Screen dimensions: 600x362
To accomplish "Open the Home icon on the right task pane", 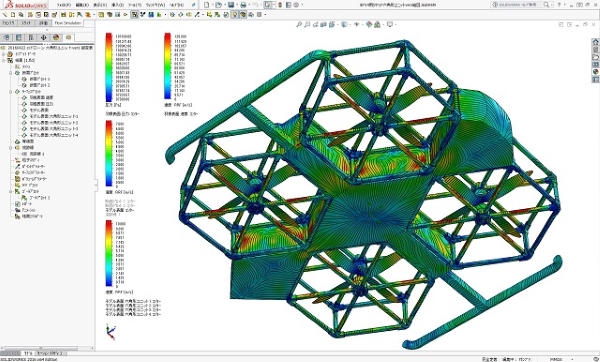I will [x=595, y=42].
